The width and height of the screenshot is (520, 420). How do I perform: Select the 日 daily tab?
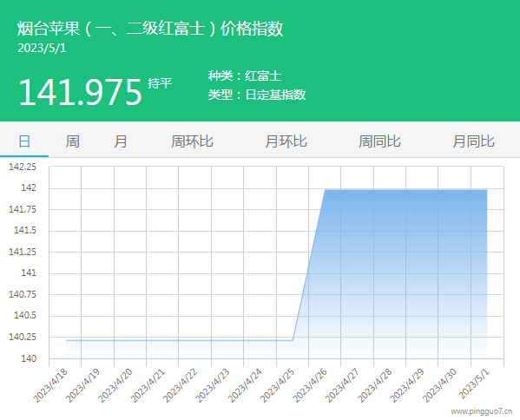pyautogui.click(x=24, y=141)
